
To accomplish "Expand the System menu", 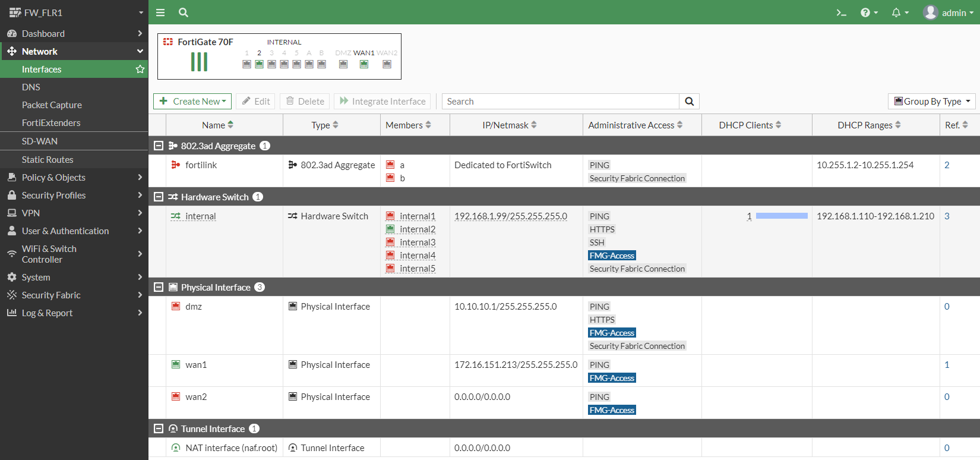I will 74,277.
